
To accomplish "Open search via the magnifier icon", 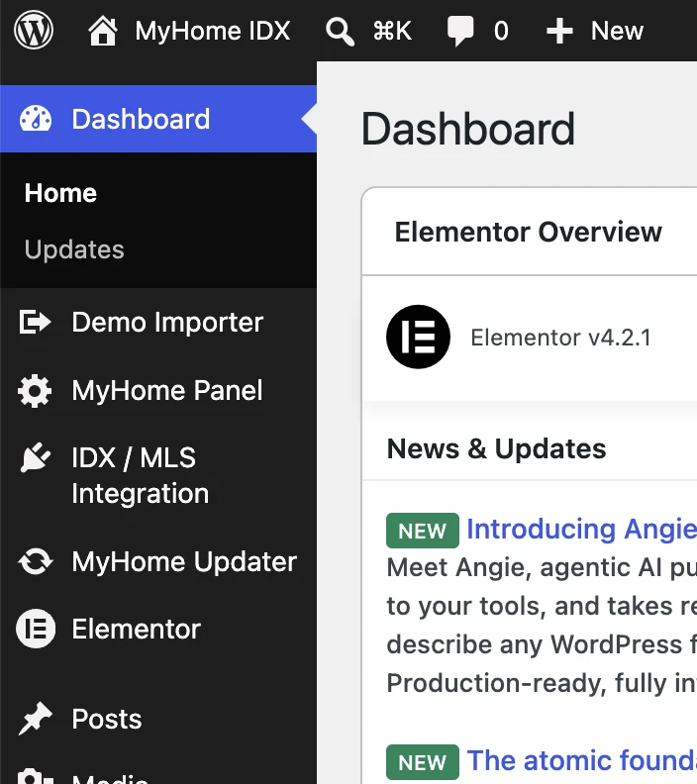I will tap(340, 31).
